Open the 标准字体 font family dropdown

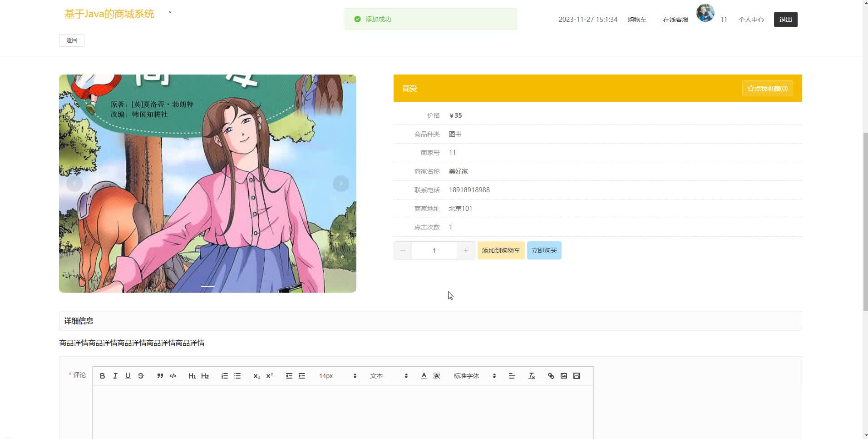[474, 376]
